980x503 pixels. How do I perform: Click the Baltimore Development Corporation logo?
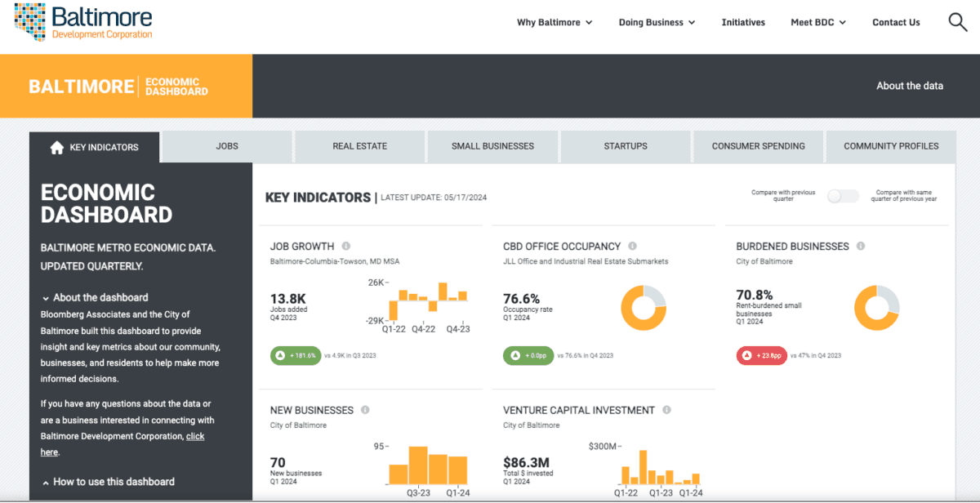[x=82, y=21]
